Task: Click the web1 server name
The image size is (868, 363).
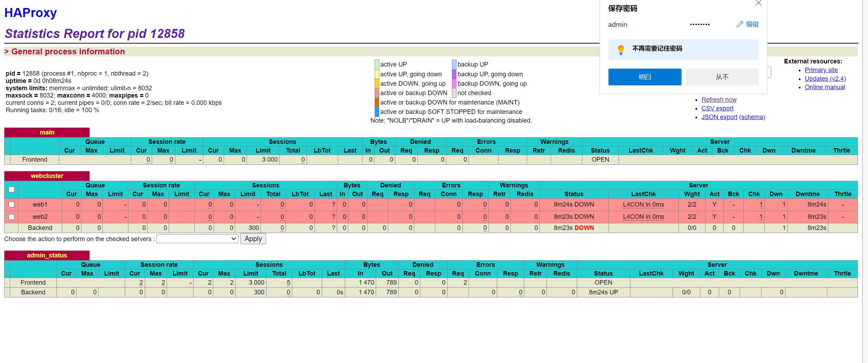Action: pos(40,204)
